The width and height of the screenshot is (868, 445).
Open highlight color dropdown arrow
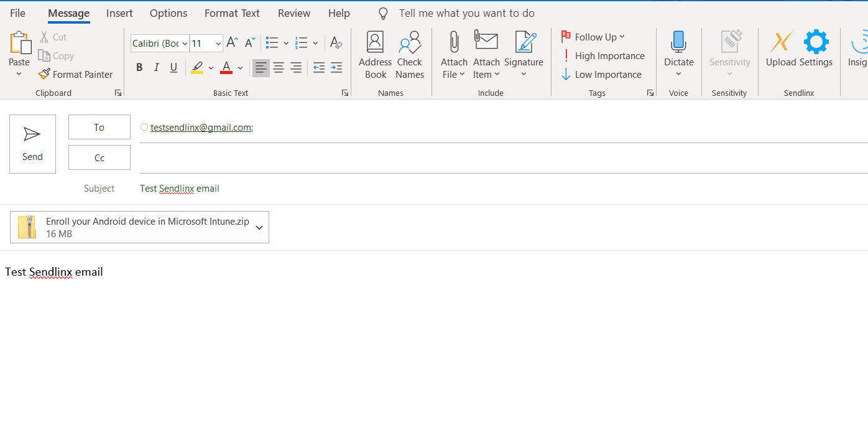(211, 68)
